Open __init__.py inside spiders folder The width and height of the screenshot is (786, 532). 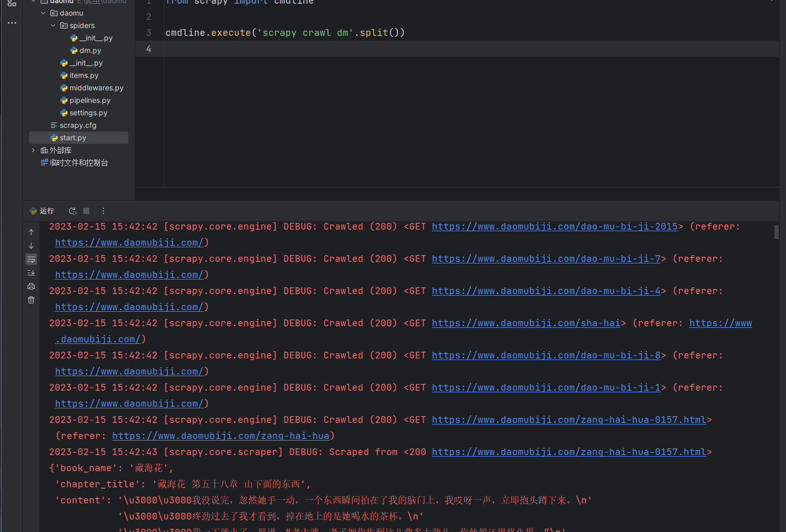coord(91,38)
